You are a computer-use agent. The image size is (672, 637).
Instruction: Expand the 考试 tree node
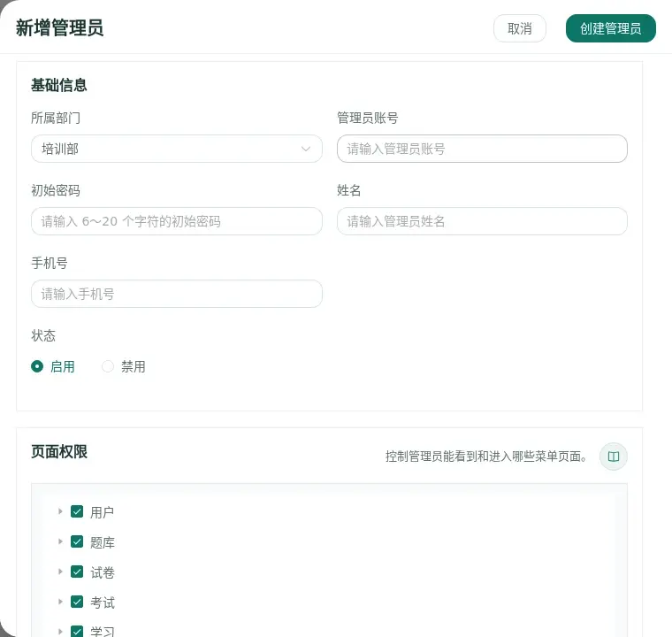(60, 602)
